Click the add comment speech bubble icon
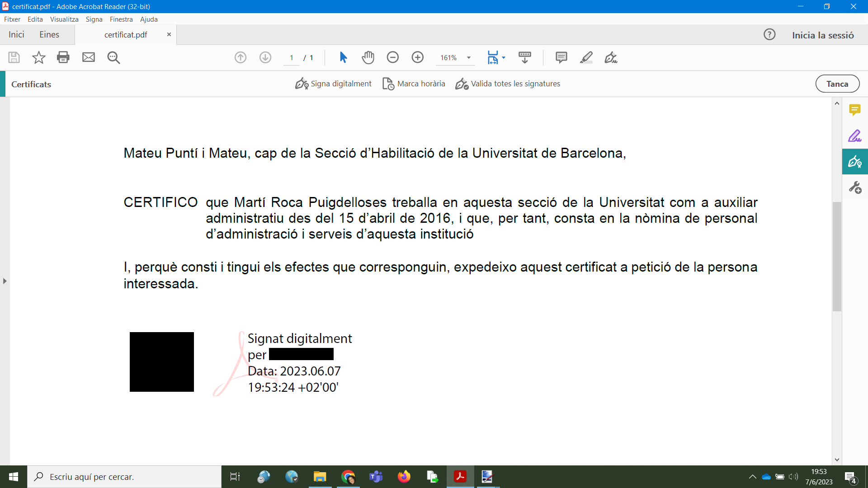The height and width of the screenshot is (488, 868). pos(561,57)
